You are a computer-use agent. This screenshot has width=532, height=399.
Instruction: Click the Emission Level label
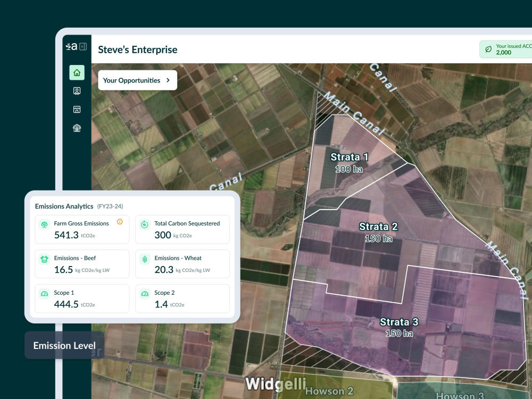(x=64, y=345)
